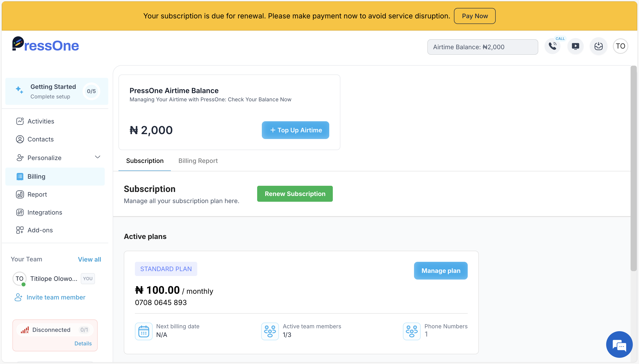This screenshot has width=639, height=364.
Task: Click the ₦ 100.00 monthly price
Action: point(174,290)
